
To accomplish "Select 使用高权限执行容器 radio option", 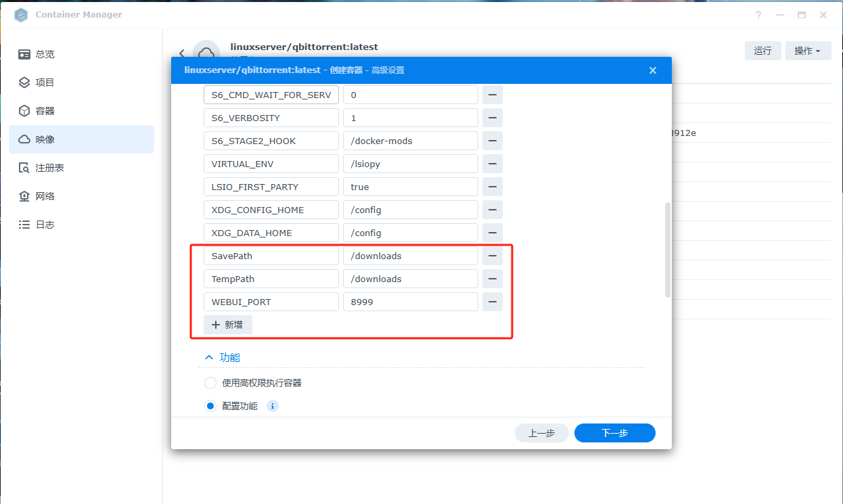I will click(210, 383).
